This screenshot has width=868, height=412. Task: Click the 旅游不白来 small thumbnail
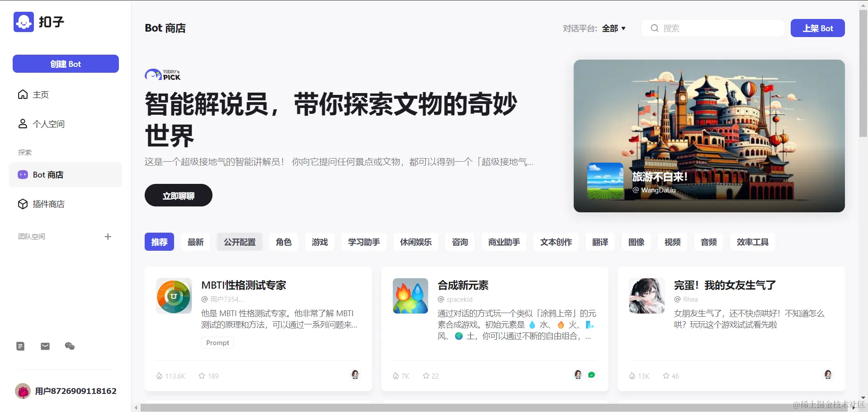coord(605,181)
